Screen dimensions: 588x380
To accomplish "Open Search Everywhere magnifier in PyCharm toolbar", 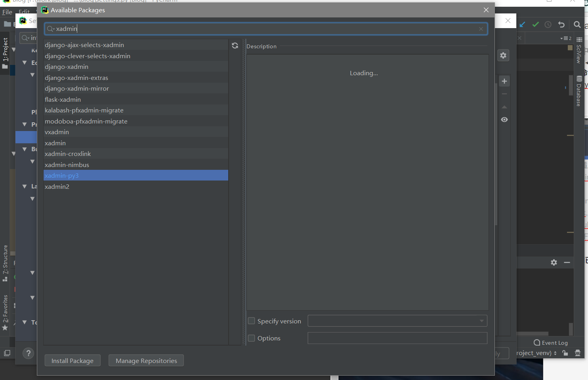I will [x=577, y=25].
